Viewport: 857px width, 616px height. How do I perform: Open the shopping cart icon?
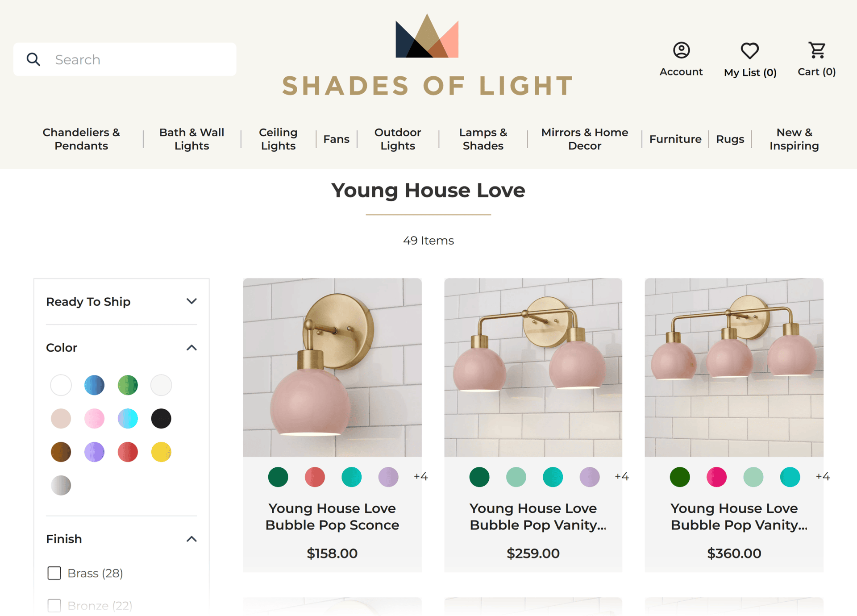coord(817,50)
